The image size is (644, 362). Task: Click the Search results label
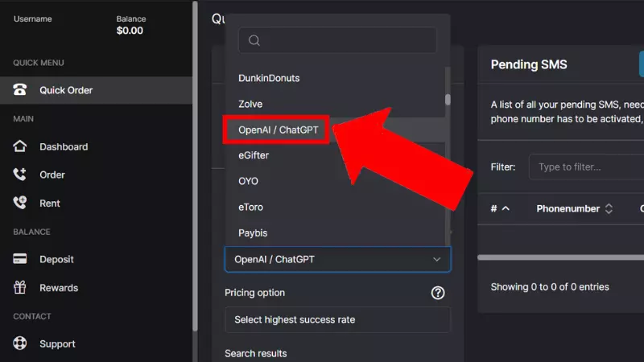click(255, 353)
